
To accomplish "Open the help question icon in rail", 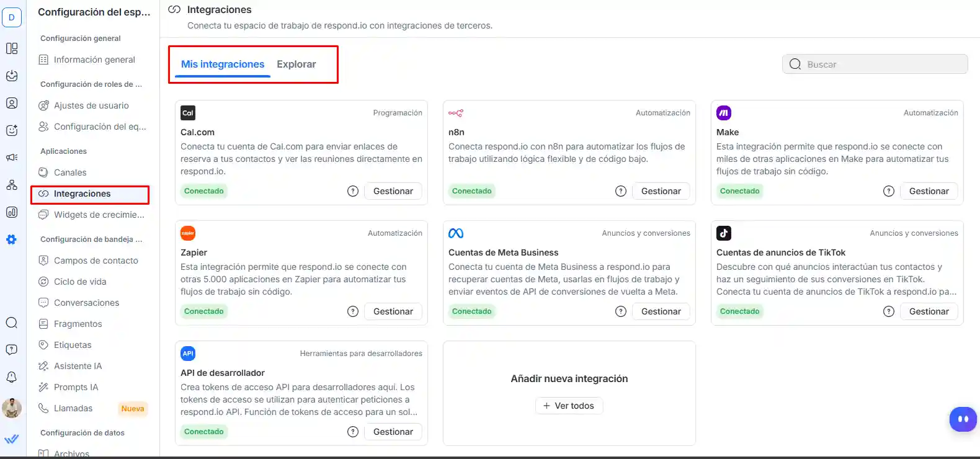I will [x=12, y=350].
